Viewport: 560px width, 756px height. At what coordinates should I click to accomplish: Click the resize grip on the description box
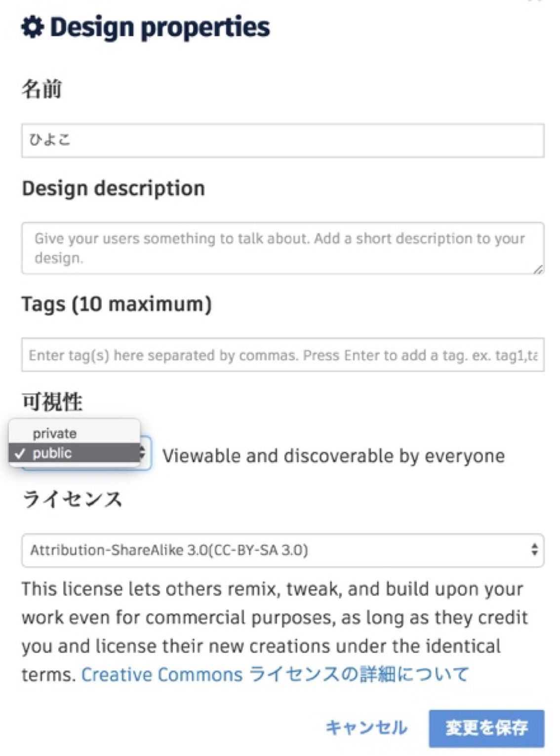[538, 269]
